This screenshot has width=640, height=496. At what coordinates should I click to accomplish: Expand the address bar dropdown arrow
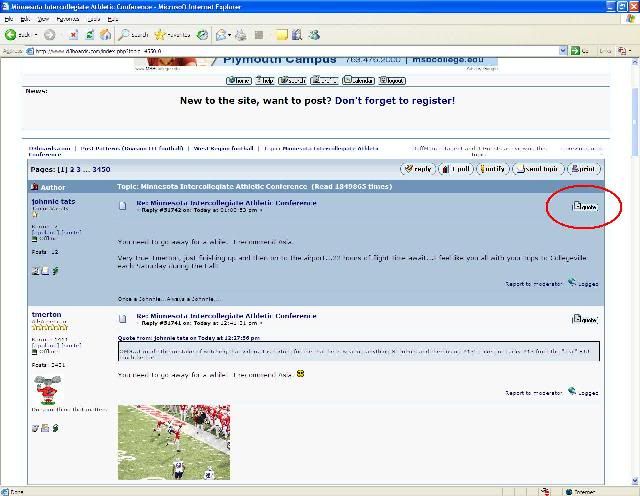click(x=563, y=51)
